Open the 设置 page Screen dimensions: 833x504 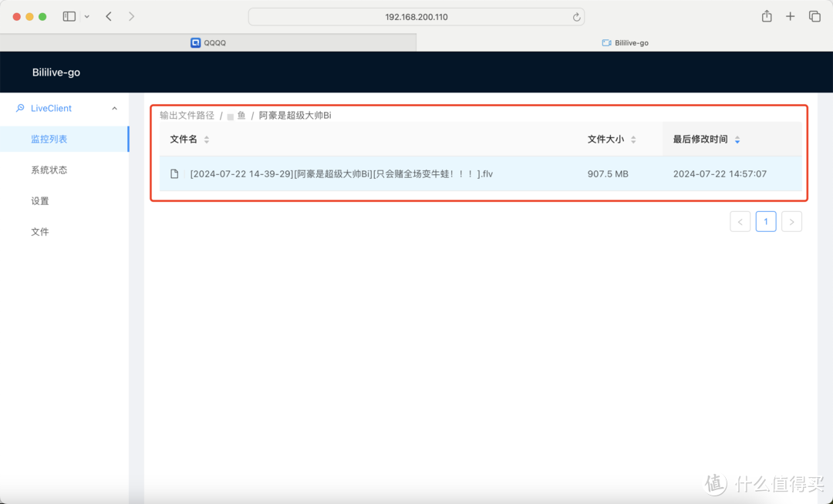40,200
